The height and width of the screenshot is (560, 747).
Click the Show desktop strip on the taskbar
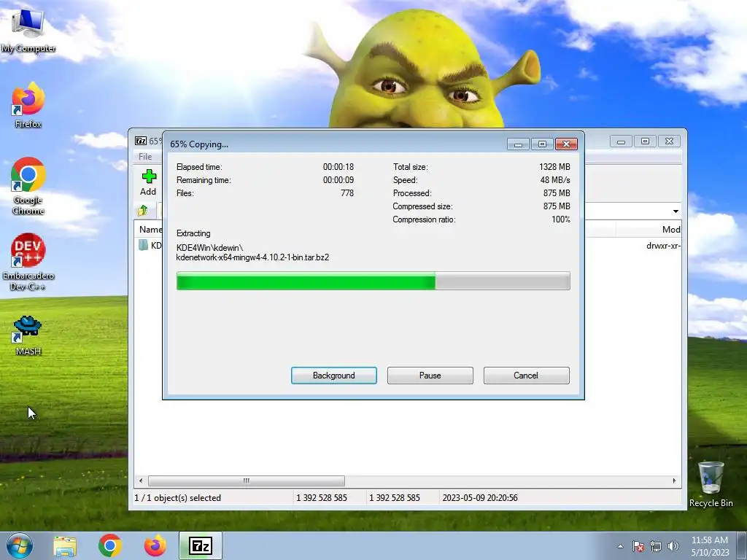(x=743, y=545)
